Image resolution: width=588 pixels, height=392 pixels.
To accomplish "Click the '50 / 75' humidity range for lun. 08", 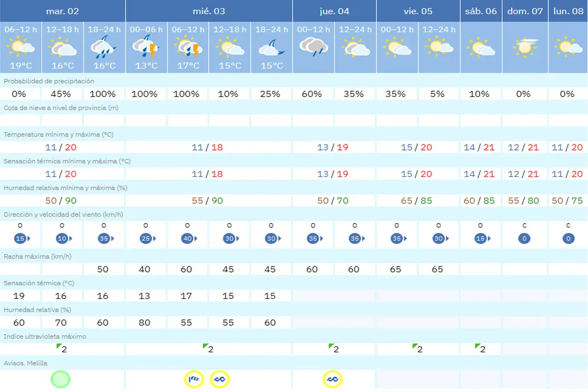I will 567,201.
